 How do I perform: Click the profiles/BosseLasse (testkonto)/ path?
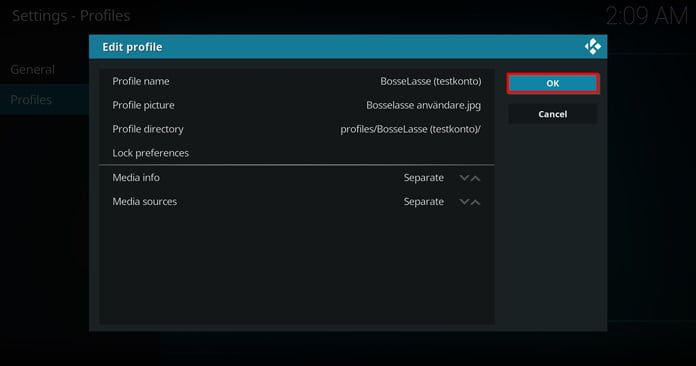(411, 129)
